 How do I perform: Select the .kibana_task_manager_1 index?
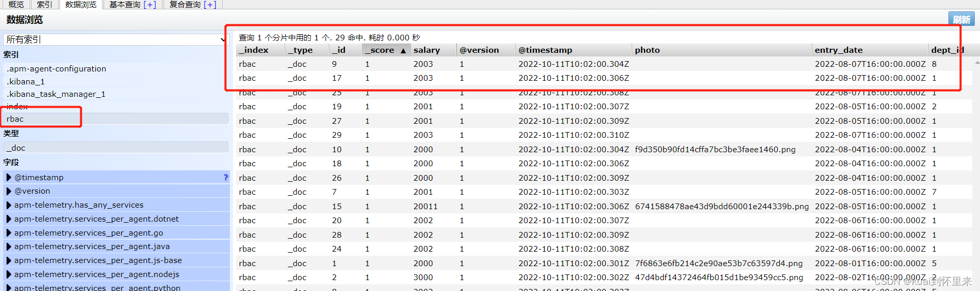coord(116,94)
